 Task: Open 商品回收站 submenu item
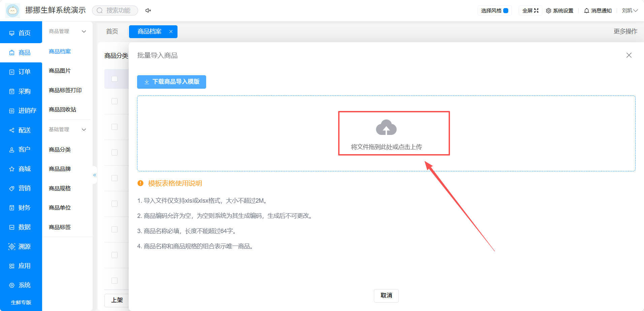[x=63, y=110]
